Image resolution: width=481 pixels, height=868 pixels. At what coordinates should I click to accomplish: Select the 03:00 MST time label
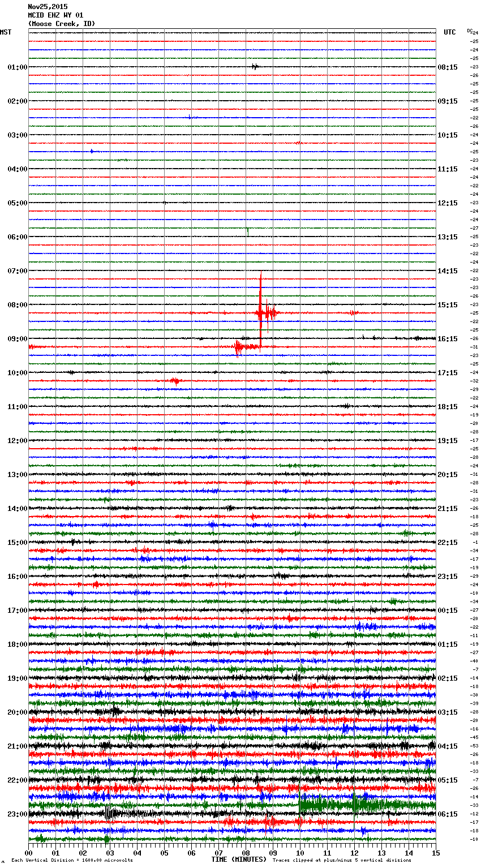pos(18,135)
